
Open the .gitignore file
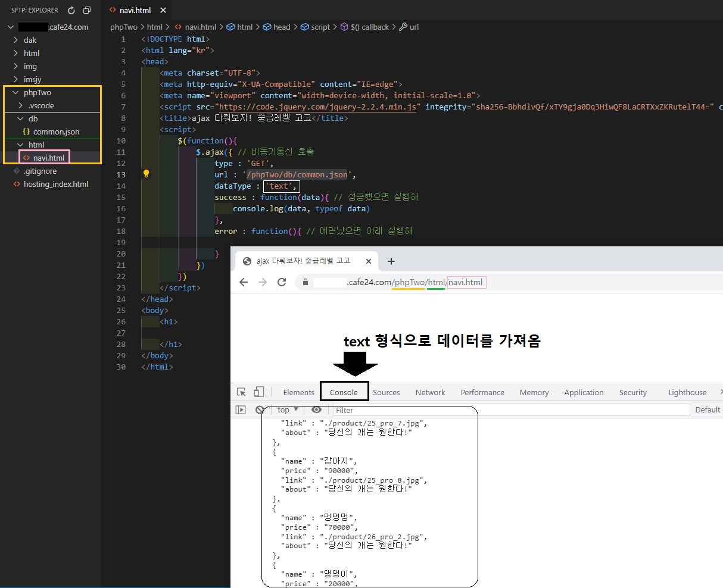(x=40, y=171)
